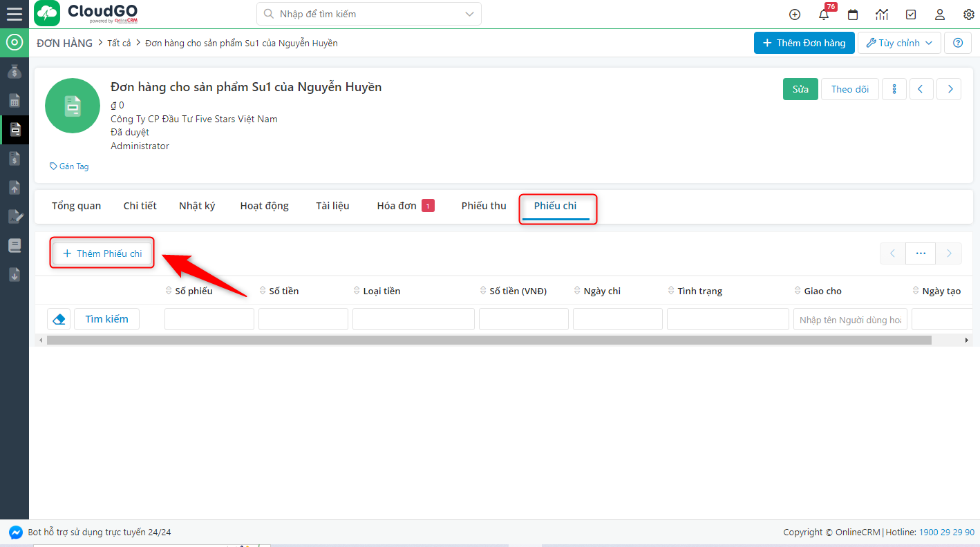Screen dimensions: 980x547
Task: Clear table filters with the eraser icon
Action: (59, 318)
